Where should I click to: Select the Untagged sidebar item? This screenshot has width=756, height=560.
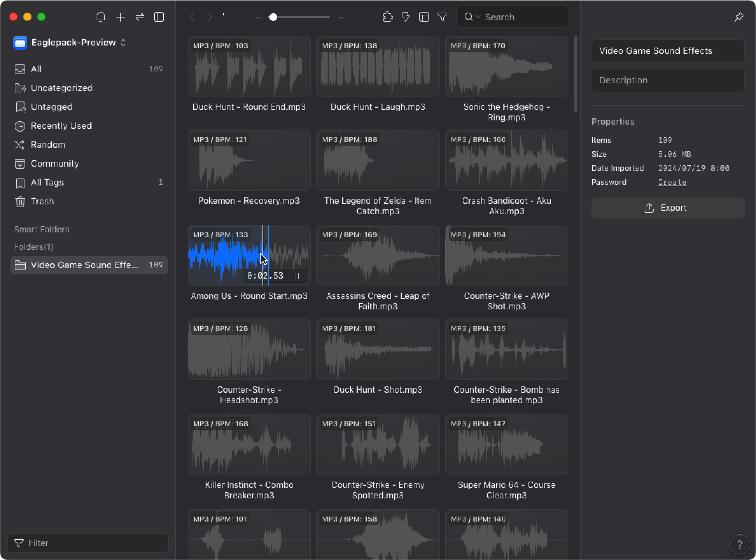(52, 106)
